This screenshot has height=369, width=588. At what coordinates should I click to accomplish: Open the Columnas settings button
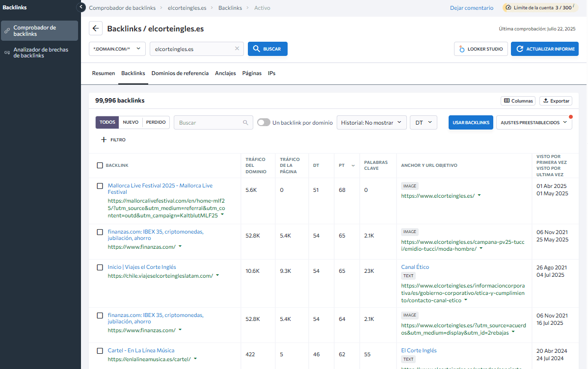(518, 101)
